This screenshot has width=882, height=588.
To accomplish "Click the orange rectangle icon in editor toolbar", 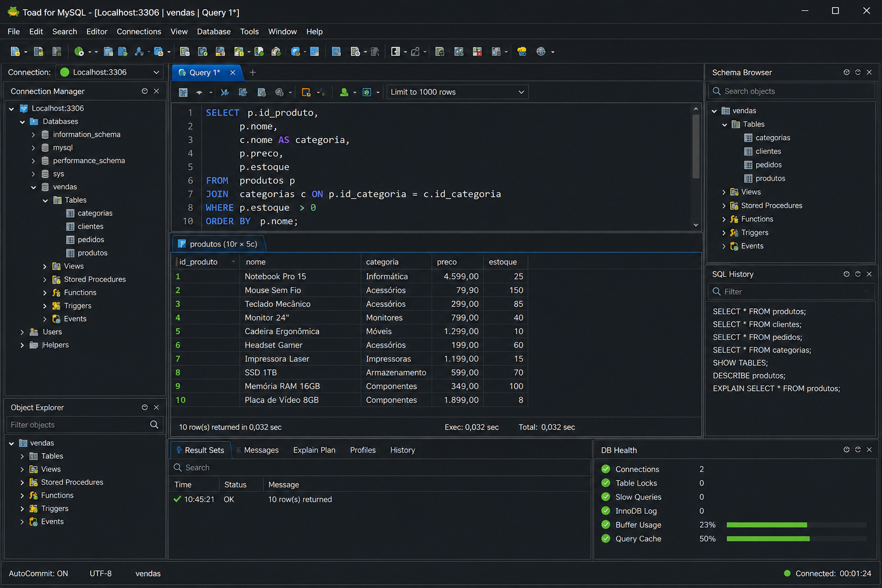I will point(306,92).
